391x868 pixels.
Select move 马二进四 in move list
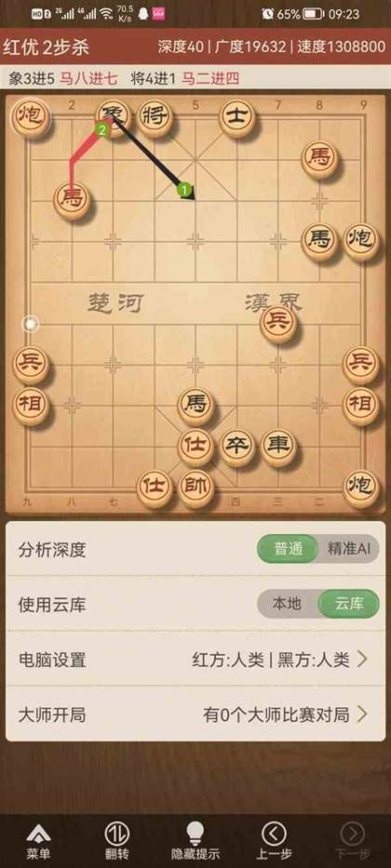211,78
